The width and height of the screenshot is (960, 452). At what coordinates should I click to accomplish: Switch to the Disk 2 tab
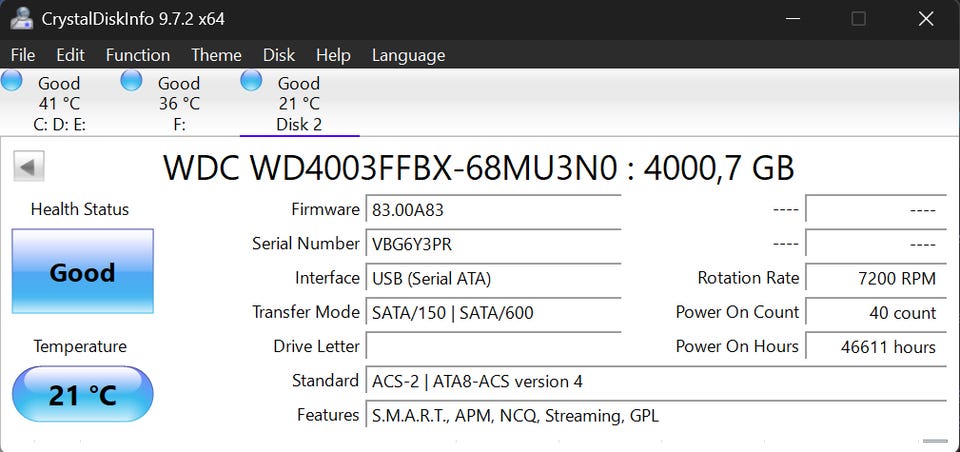[x=299, y=104]
